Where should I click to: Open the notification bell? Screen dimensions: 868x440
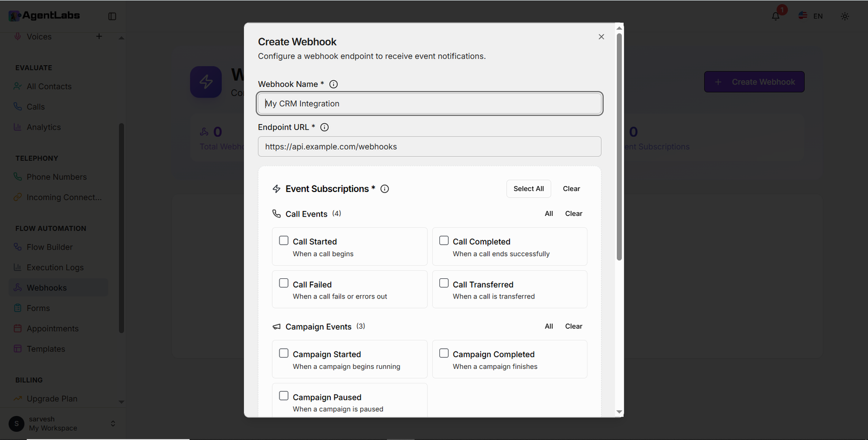click(775, 16)
